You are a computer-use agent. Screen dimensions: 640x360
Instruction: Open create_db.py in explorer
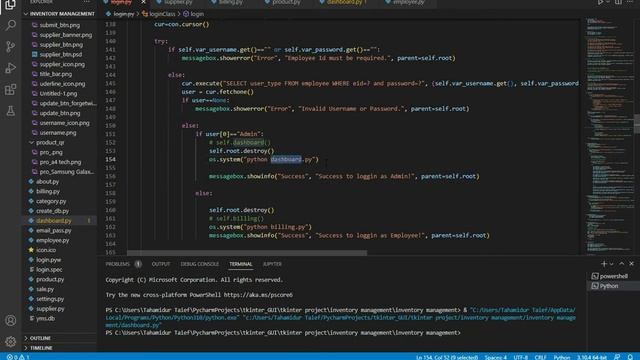pos(52,211)
